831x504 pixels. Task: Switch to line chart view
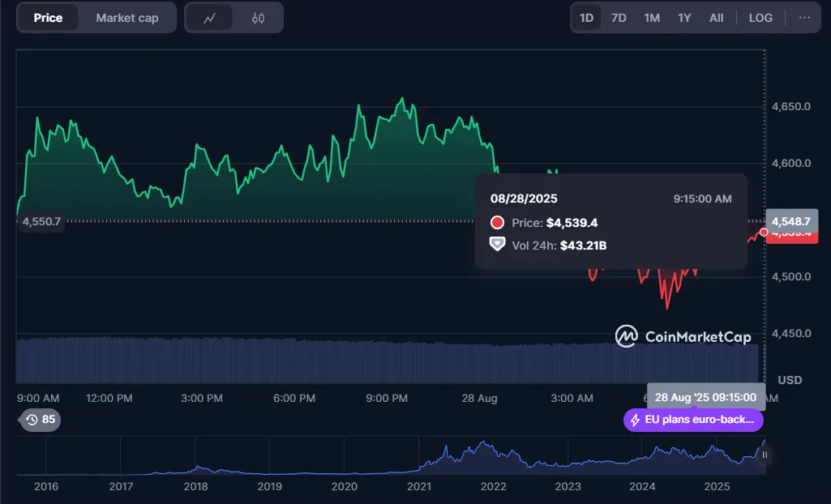click(209, 18)
